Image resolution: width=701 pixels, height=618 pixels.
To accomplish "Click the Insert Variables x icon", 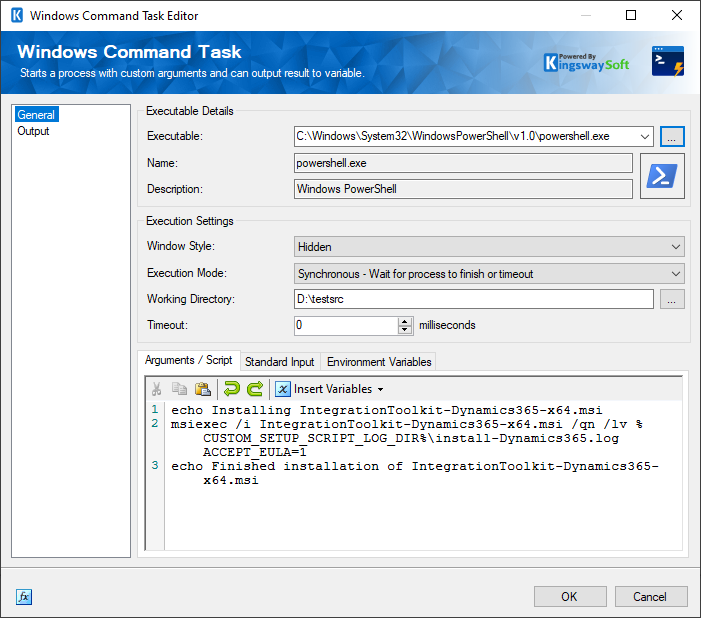I will pyautogui.click(x=283, y=389).
